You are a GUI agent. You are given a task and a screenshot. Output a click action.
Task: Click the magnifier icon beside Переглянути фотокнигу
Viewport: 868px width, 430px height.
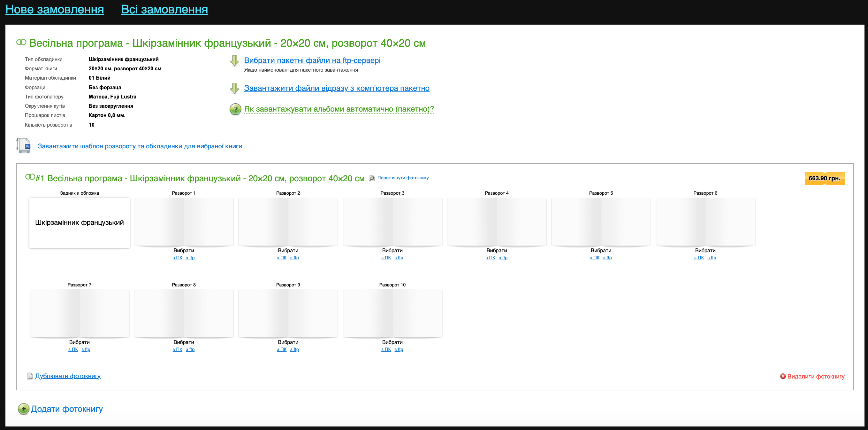pyautogui.click(x=372, y=178)
